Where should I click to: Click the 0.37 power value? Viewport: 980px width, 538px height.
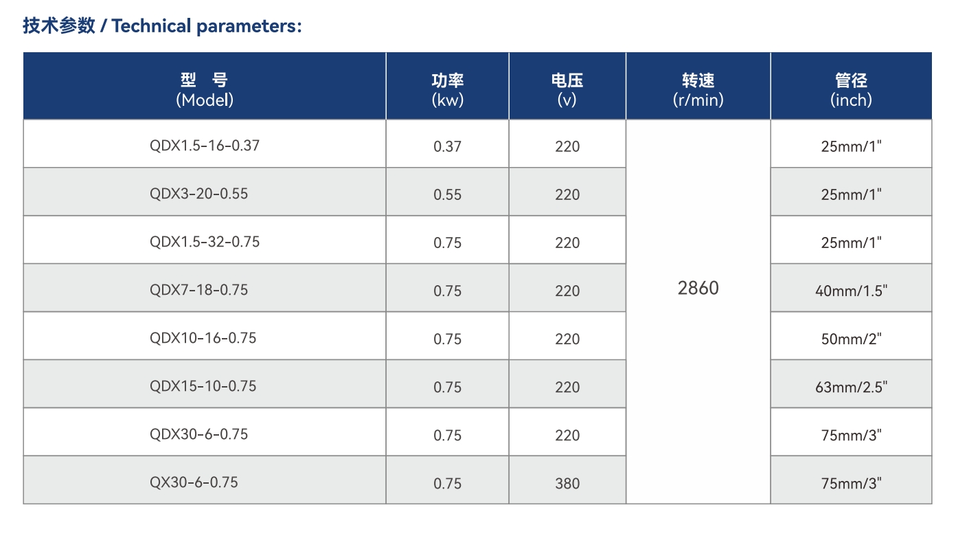click(447, 146)
